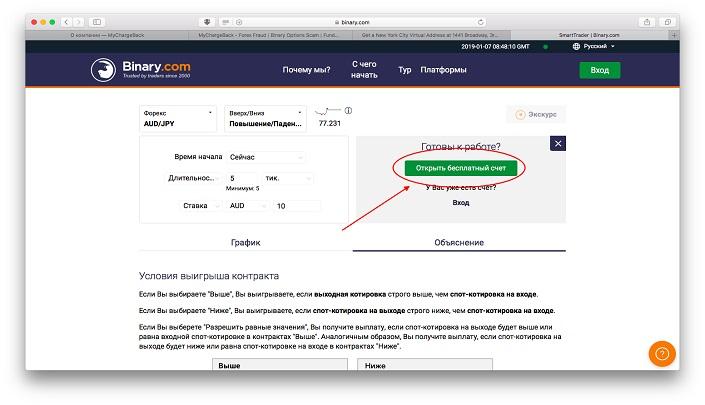Click the orange help question mark icon
Image resolution: width=705 pixels, height=405 pixels.
tap(663, 354)
